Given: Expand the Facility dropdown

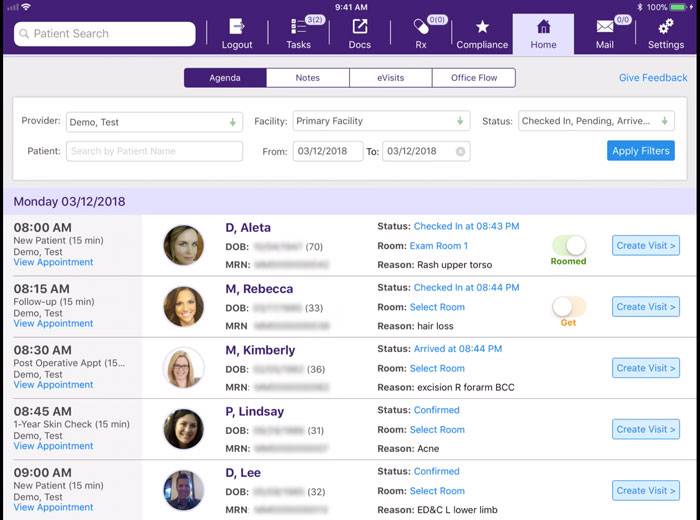Looking at the screenshot, I should point(381,121).
